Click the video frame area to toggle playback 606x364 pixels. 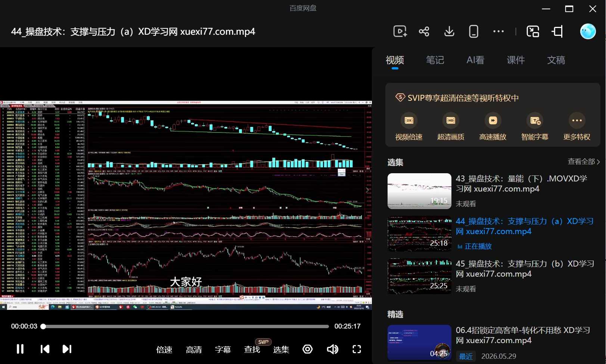(x=186, y=205)
